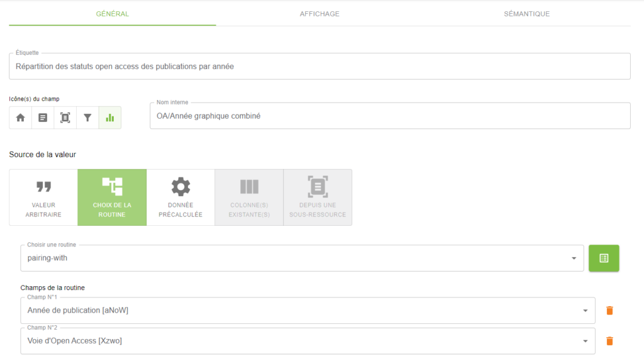The image size is (644, 361).
Task: Click the 'Champs de la routine' label
Action: tap(53, 287)
